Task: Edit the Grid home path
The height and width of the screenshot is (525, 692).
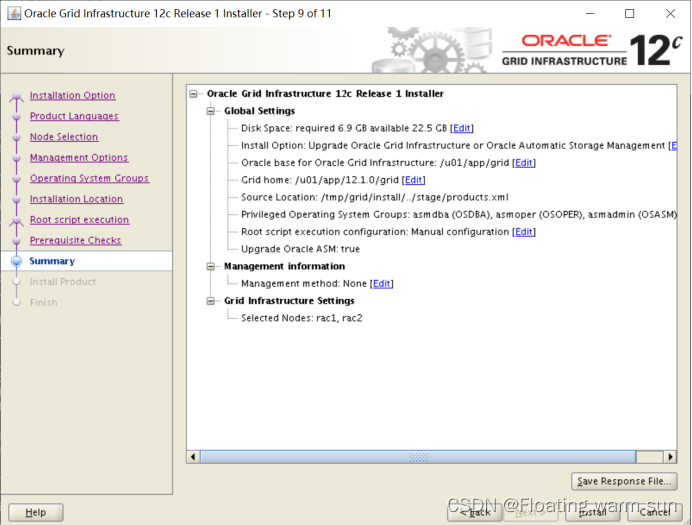Action: coord(414,180)
